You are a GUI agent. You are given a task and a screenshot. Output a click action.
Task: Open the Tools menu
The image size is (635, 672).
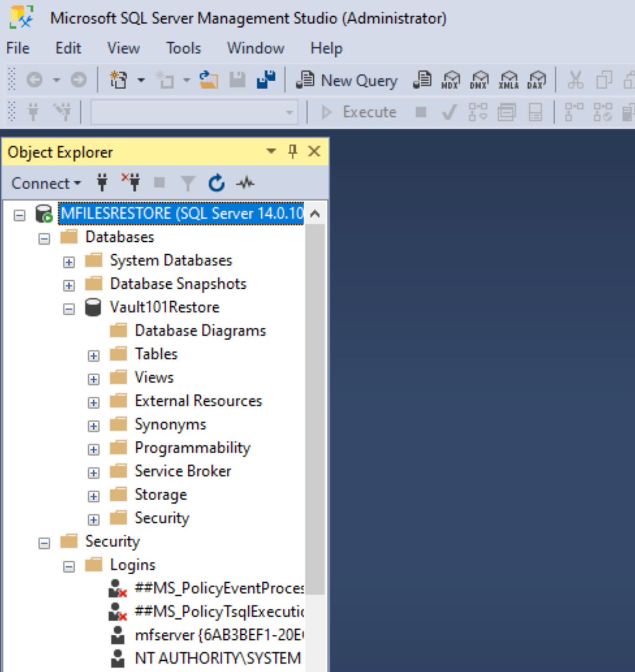click(x=183, y=48)
